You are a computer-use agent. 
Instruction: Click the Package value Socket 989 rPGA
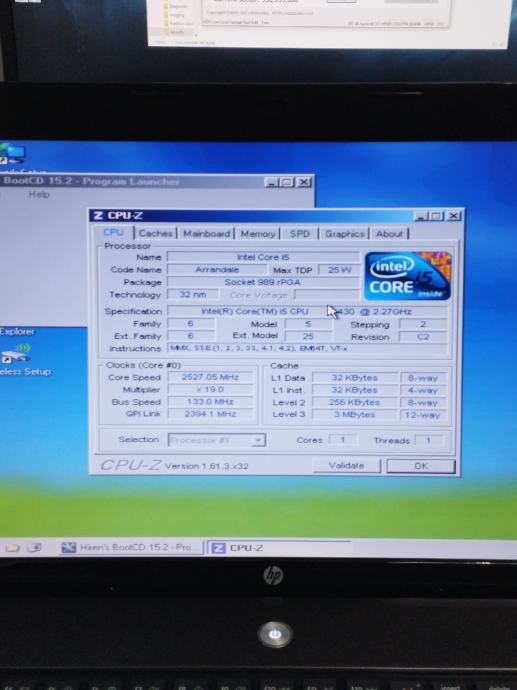263,282
